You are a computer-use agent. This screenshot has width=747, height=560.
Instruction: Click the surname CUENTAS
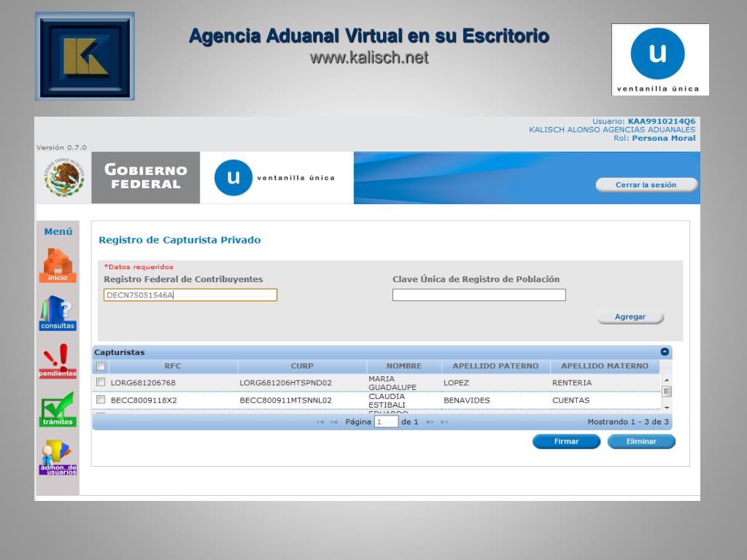(570, 400)
